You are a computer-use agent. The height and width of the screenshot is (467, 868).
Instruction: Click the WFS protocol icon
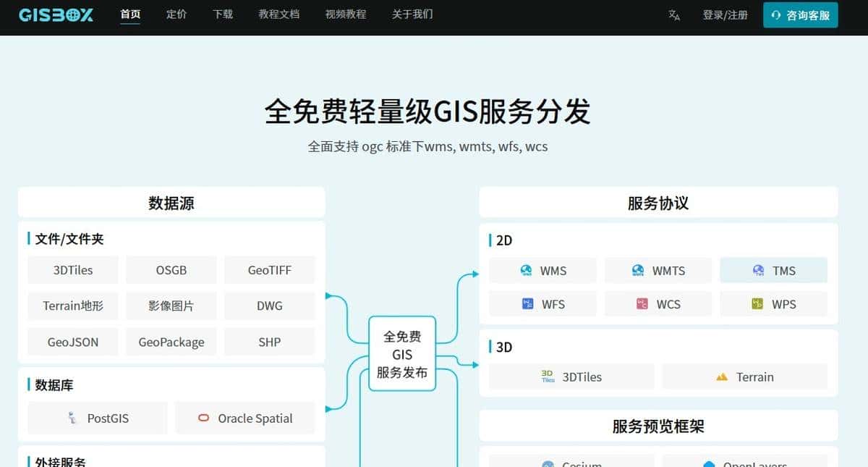[x=528, y=303]
